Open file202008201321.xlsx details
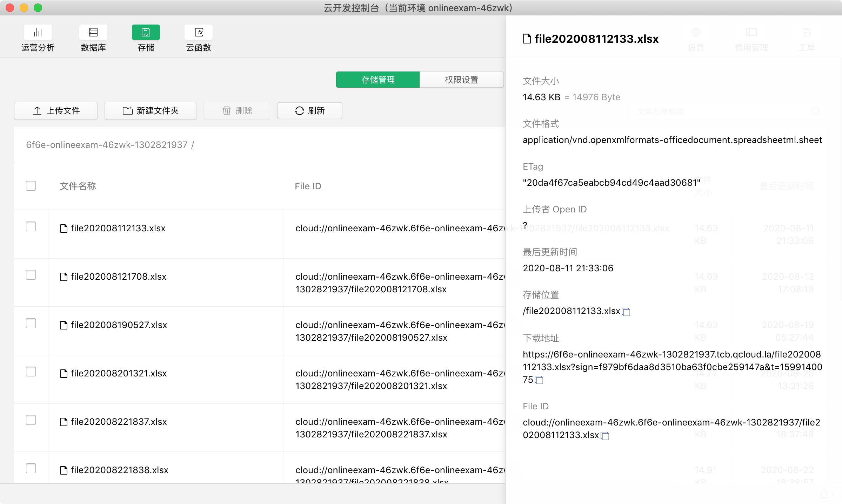This screenshot has width=842, height=504. click(119, 374)
